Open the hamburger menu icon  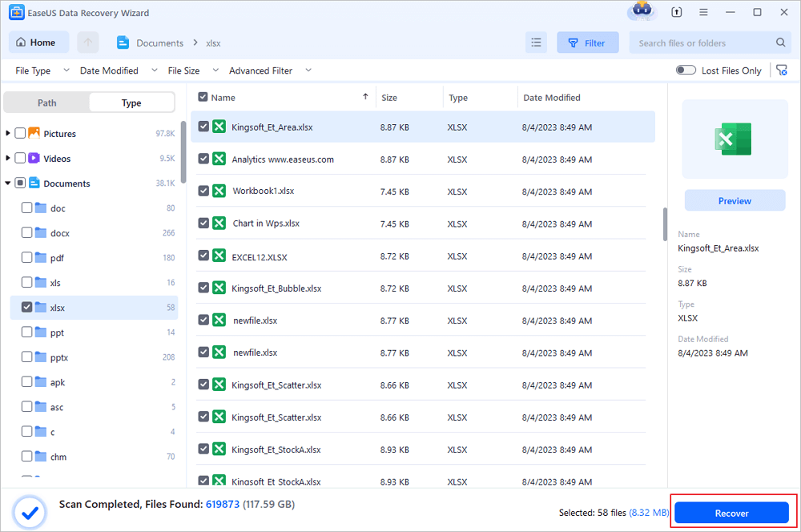703,12
